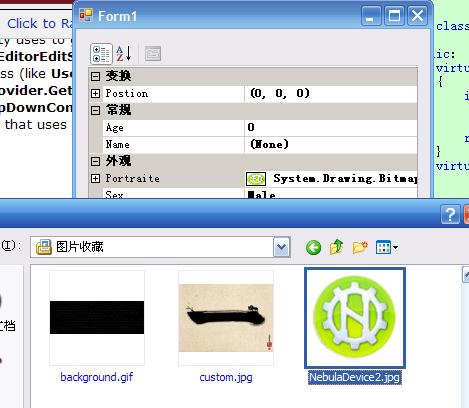Open the Views menu icon in file dialog
Image resolution: width=469 pixels, height=408 pixels.
pyautogui.click(x=387, y=247)
